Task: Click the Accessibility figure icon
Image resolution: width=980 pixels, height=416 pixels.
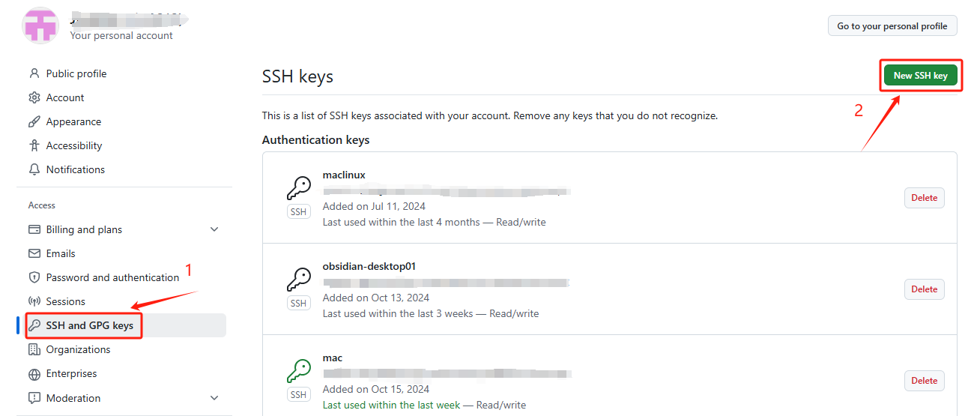Action: click(34, 145)
